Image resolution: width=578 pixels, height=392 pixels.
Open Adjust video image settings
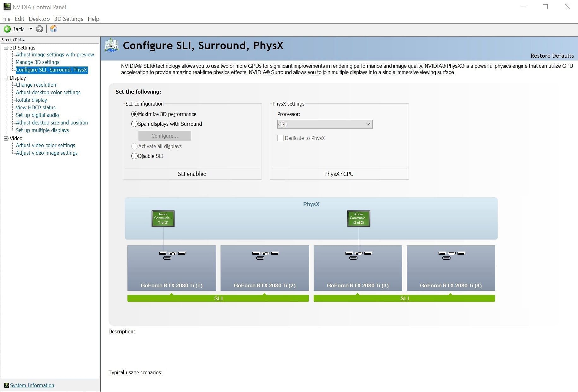[47, 153]
